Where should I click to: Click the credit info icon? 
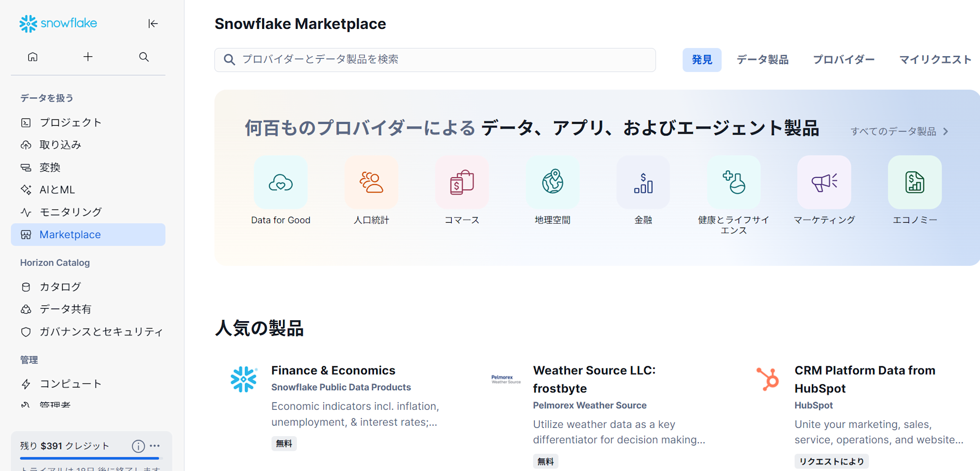point(138,446)
